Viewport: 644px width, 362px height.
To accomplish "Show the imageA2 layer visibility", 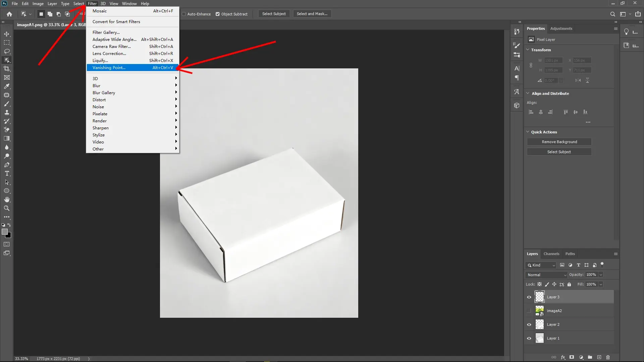I will [x=529, y=311].
